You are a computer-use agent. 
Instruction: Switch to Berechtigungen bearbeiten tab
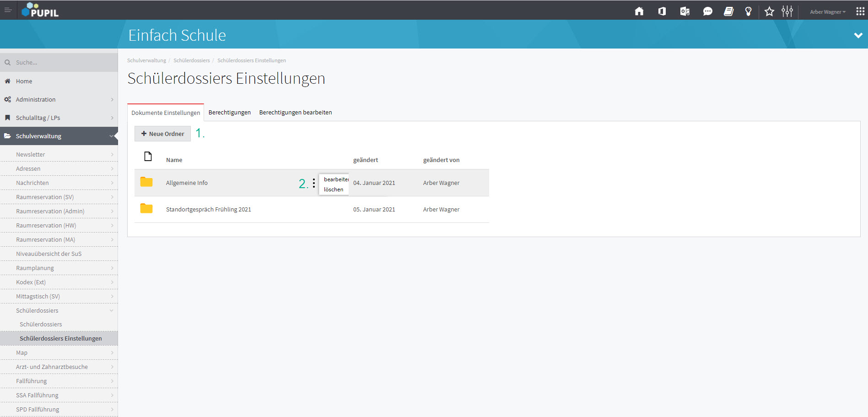coord(296,112)
